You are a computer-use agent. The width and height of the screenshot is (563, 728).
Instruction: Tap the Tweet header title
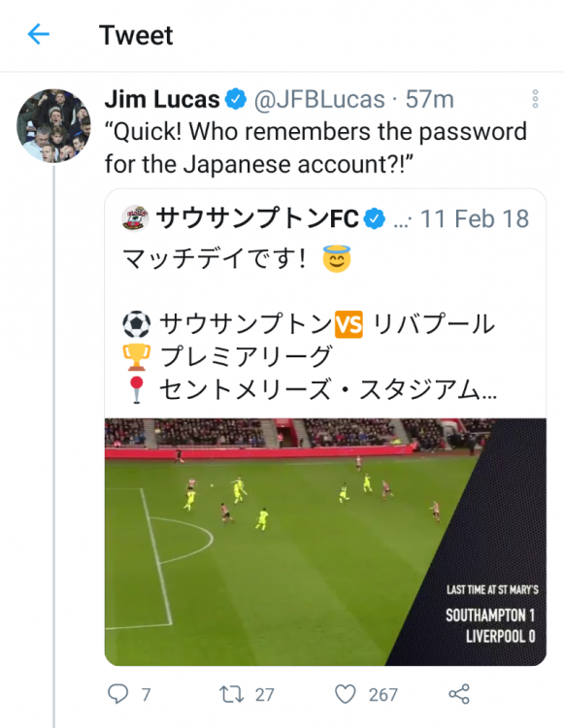coord(136,35)
